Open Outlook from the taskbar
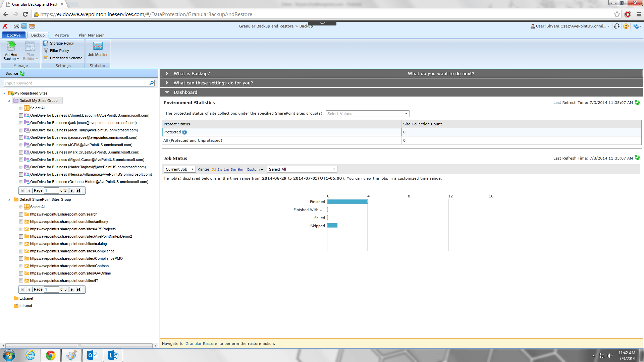Image resolution: width=644 pixels, height=362 pixels. [92, 355]
